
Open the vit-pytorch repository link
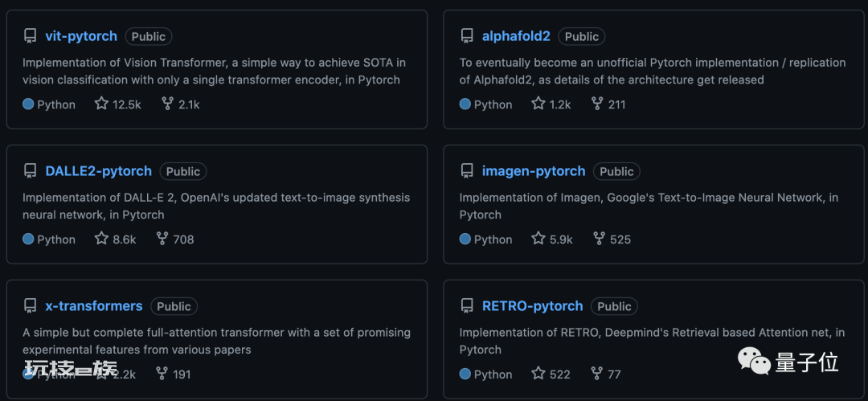(x=81, y=36)
